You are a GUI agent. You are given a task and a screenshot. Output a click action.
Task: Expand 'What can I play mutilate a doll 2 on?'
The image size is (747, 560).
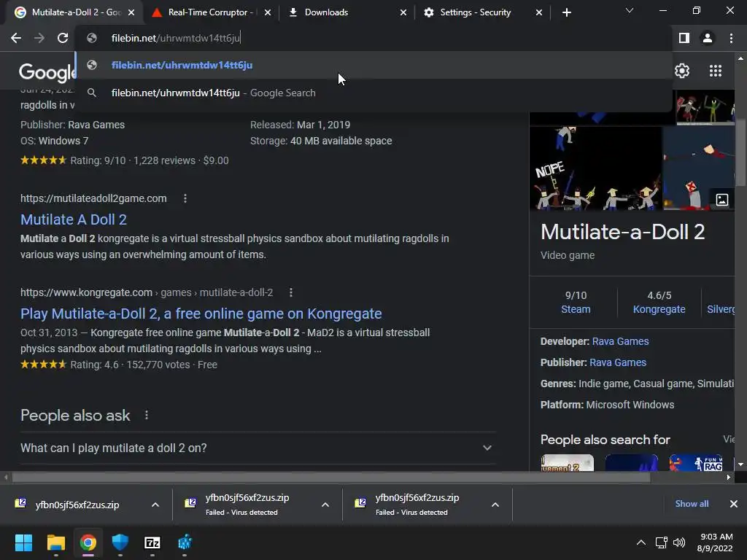point(258,448)
